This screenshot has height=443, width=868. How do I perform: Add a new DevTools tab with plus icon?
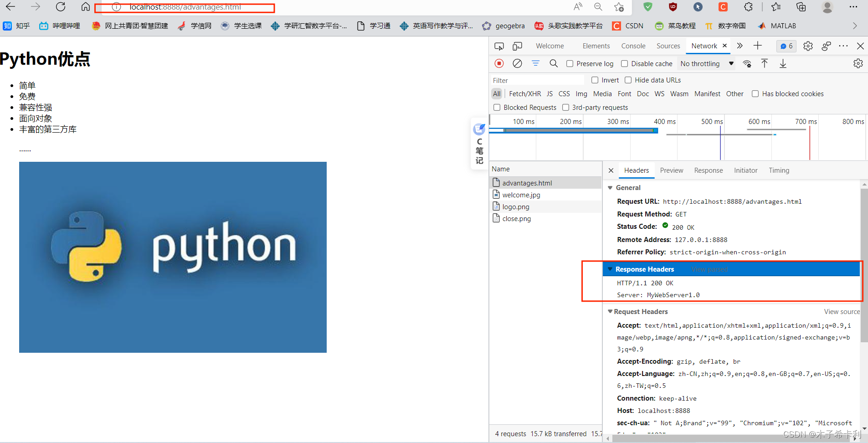tap(757, 46)
